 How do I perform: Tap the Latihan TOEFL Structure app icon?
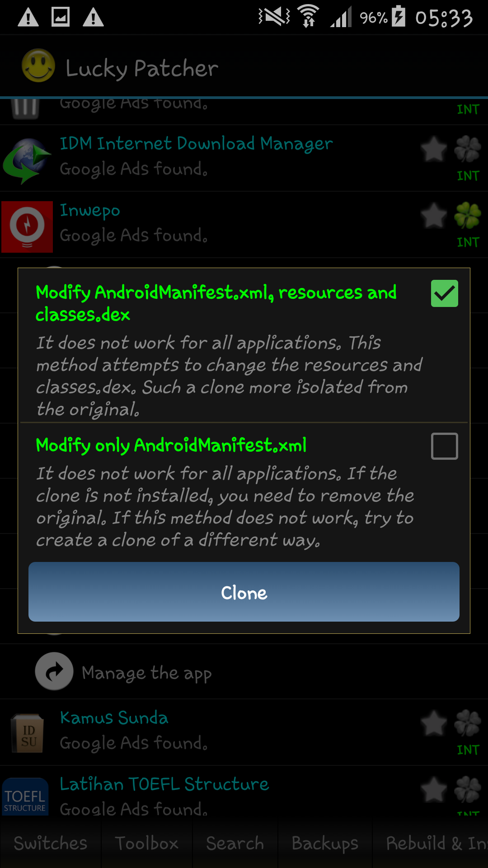coord(25,797)
